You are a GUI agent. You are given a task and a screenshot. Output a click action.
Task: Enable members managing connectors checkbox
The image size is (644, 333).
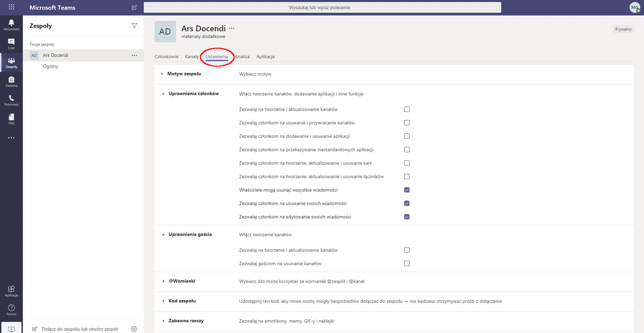point(407,176)
